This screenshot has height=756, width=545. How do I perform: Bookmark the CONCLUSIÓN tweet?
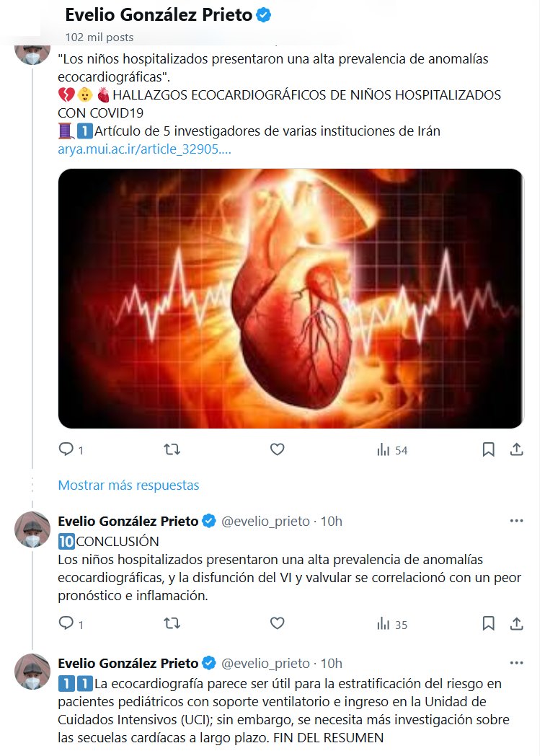coord(488,623)
